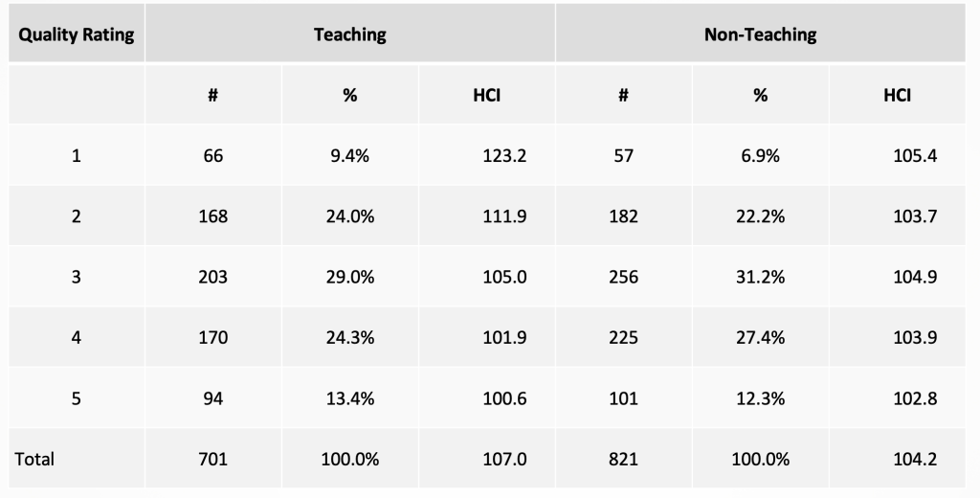Click the Teaching total 701
980x498 pixels.
point(213,459)
